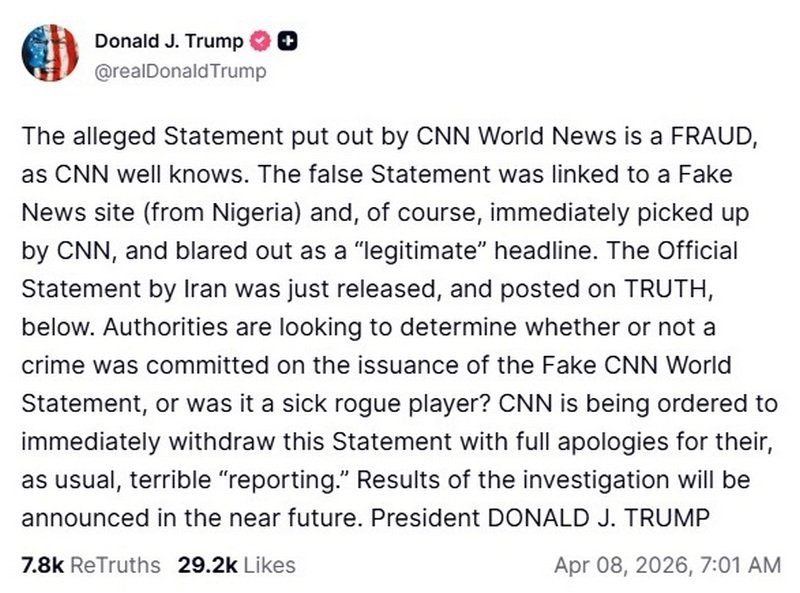Click the black plus badge beside the name
This screenshot has height=593, width=800.
(288, 41)
